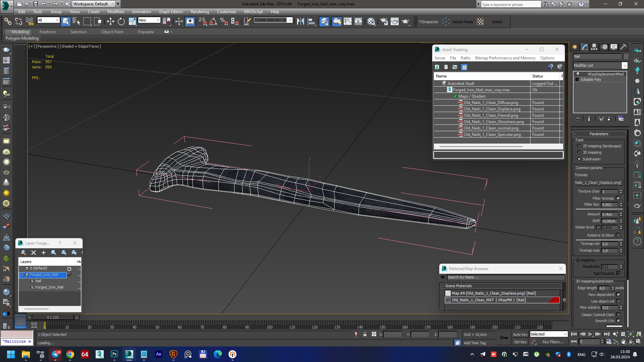Open the Modifiers menu

point(115,12)
